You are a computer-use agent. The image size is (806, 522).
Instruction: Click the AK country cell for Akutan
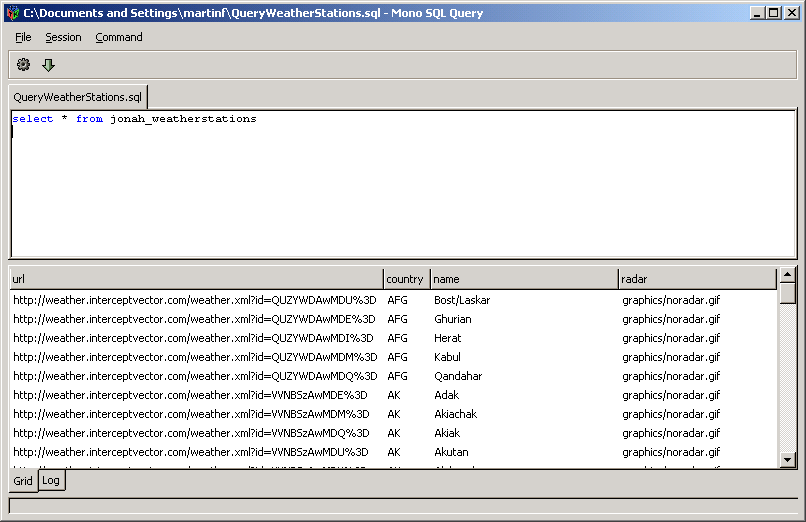coord(394,452)
